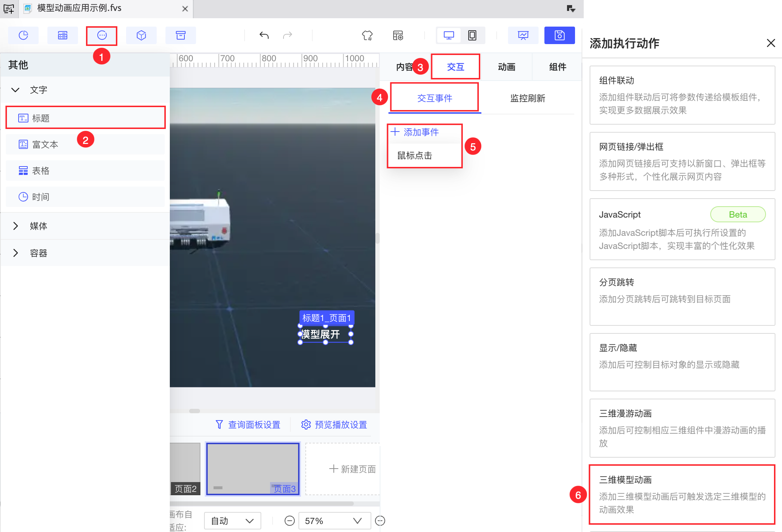Open the preview presentation icon
Viewport: 782px width, 532px height.
523,35
